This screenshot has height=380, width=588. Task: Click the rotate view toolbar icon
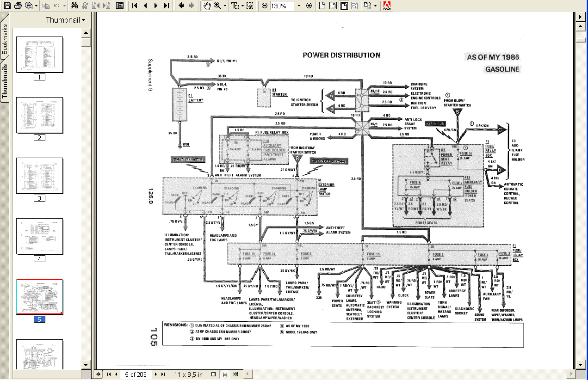[x=367, y=6]
